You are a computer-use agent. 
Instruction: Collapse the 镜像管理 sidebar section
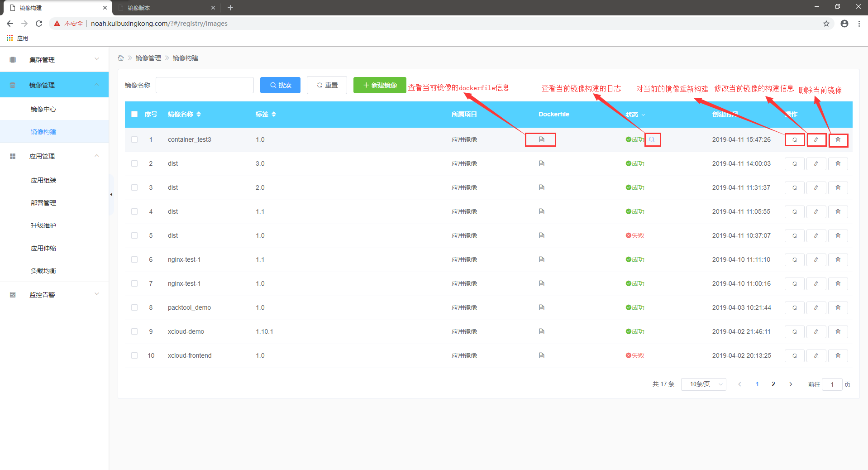click(54, 85)
